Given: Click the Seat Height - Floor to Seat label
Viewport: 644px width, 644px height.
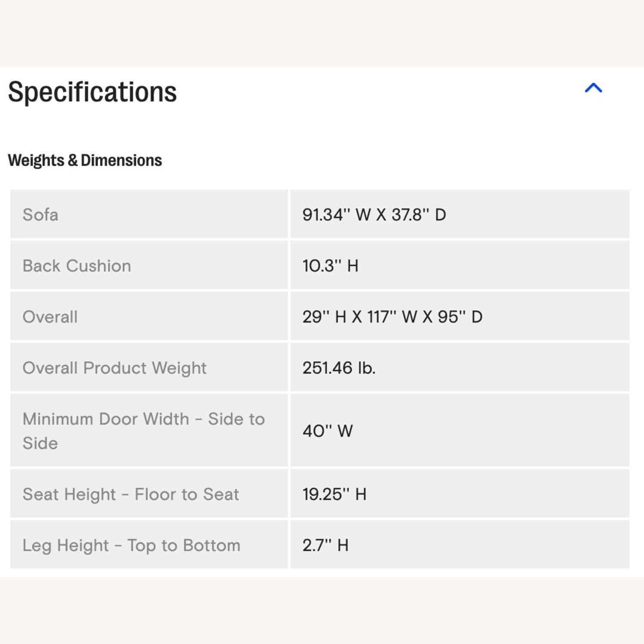Looking at the screenshot, I should 131,494.
